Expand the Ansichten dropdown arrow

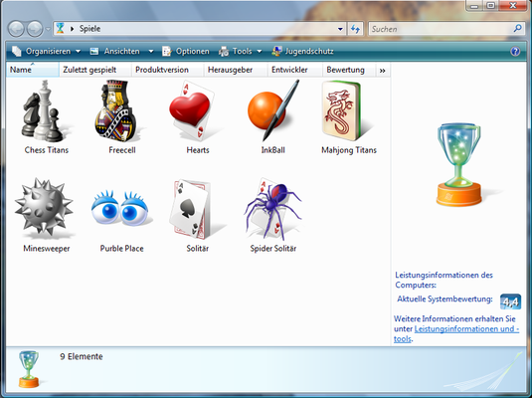pos(151,52)
